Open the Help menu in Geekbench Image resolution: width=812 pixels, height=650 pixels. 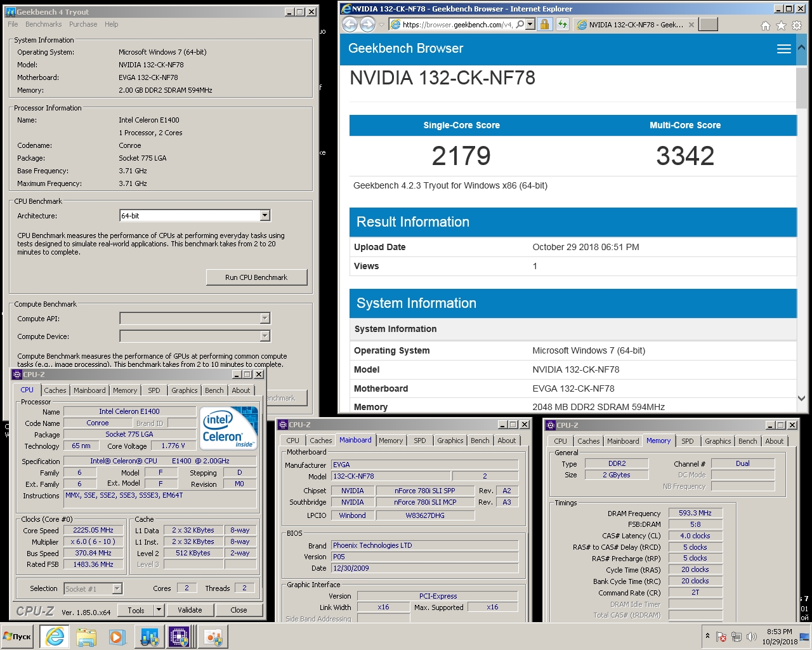point(112,24)
